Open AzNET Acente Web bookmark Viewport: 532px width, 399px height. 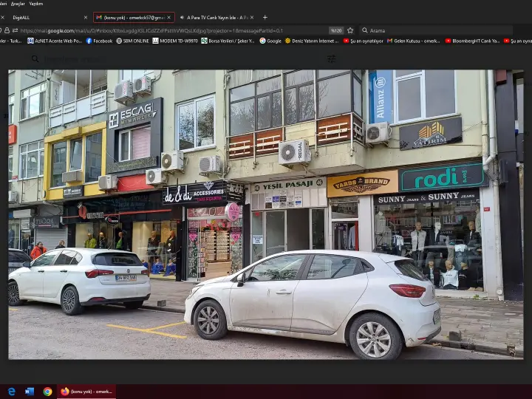click(x=55, y=41)
